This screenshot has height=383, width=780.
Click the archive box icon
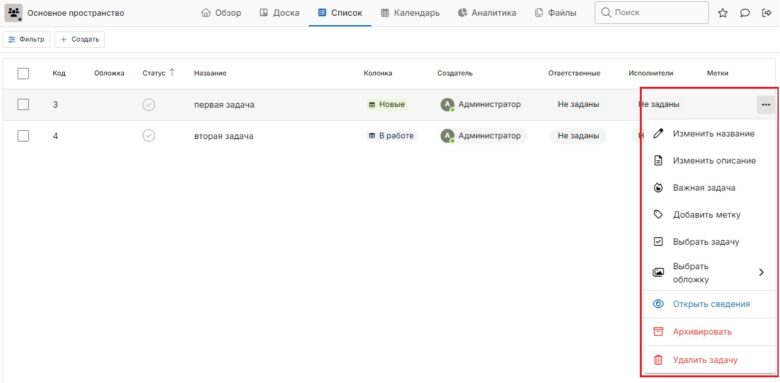point(658,332)
